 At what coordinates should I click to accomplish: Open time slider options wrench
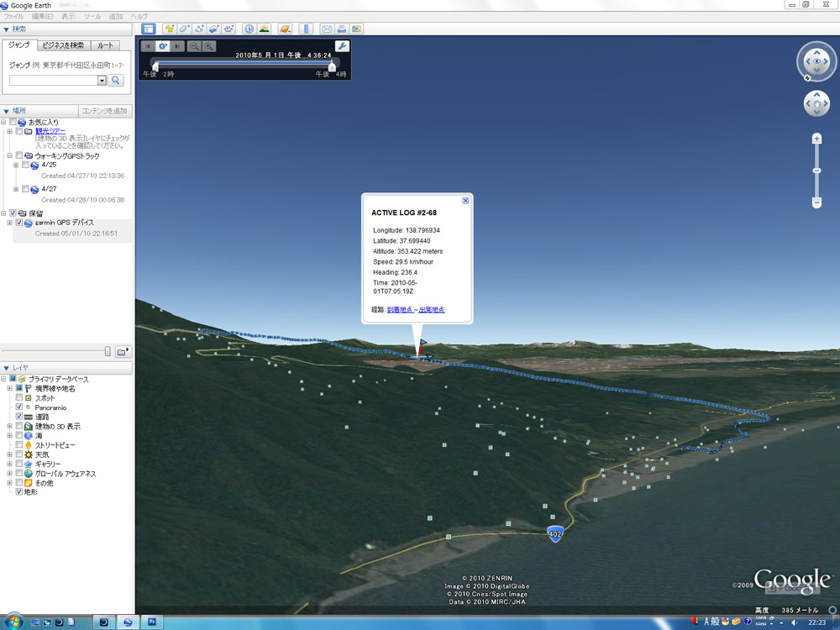[342, 46]
